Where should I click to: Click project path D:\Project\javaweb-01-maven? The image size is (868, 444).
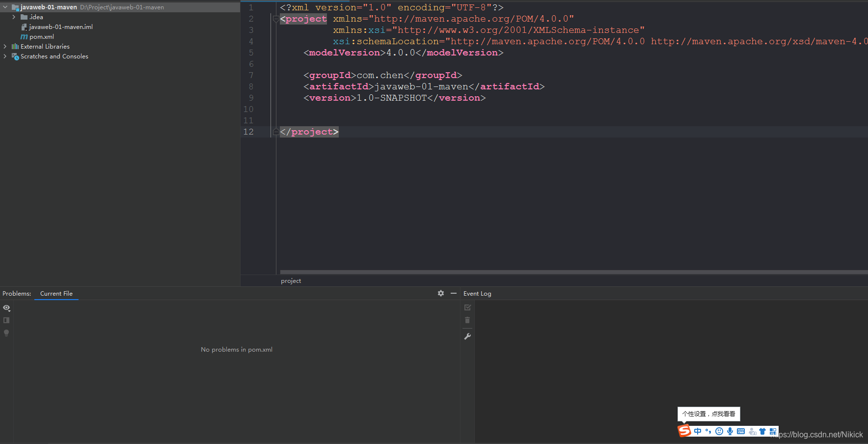click(122, 7)
